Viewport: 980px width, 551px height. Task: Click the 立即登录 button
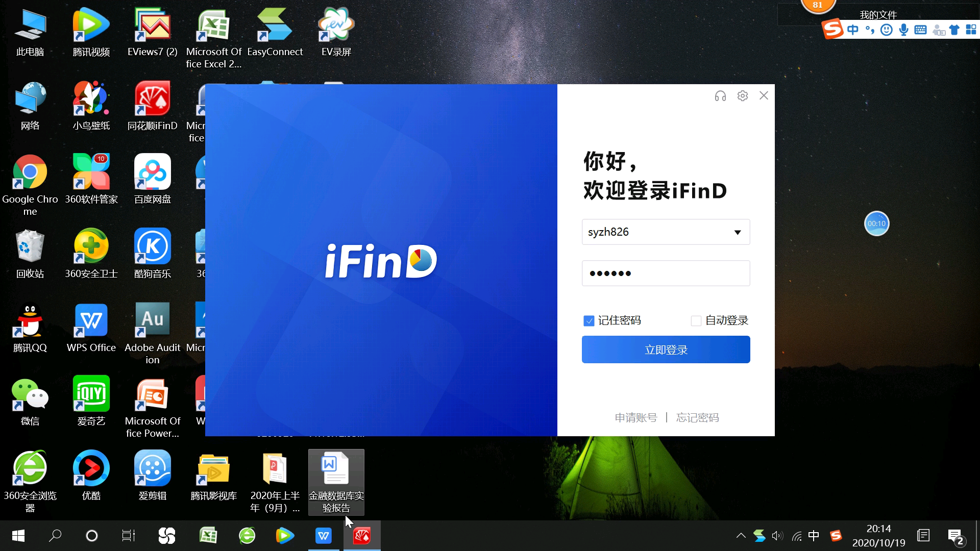pyautogui.click(x=666, y=349)
